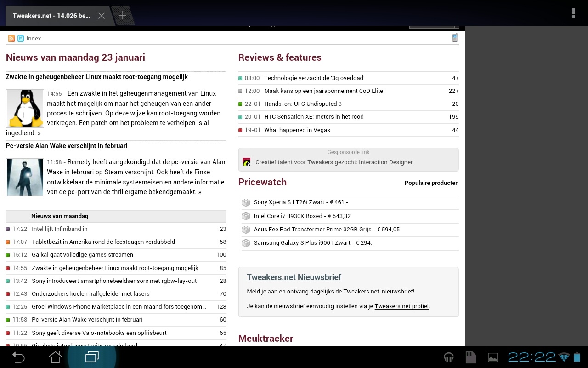Click the Tweakers.net Nieuwsbrief heading
This screenshot has width=588, height=368.
pyautogui.click(x=294, y=277)
